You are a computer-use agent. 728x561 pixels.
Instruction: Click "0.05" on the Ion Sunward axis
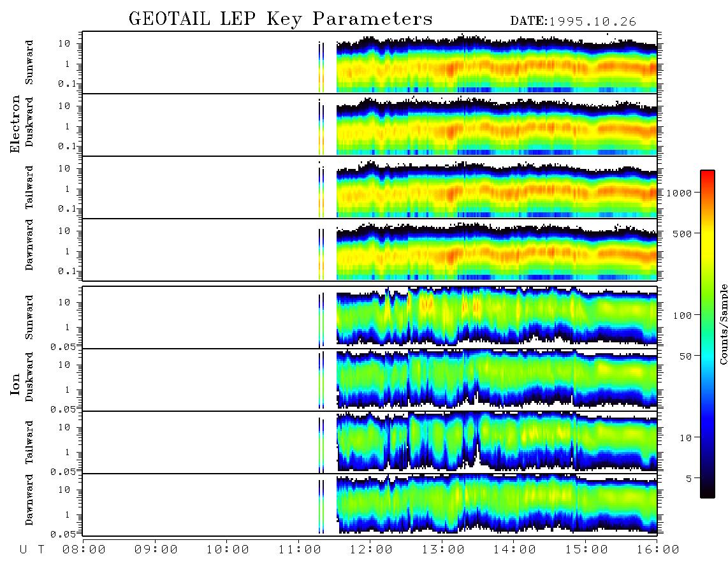[x=63, y=347]
